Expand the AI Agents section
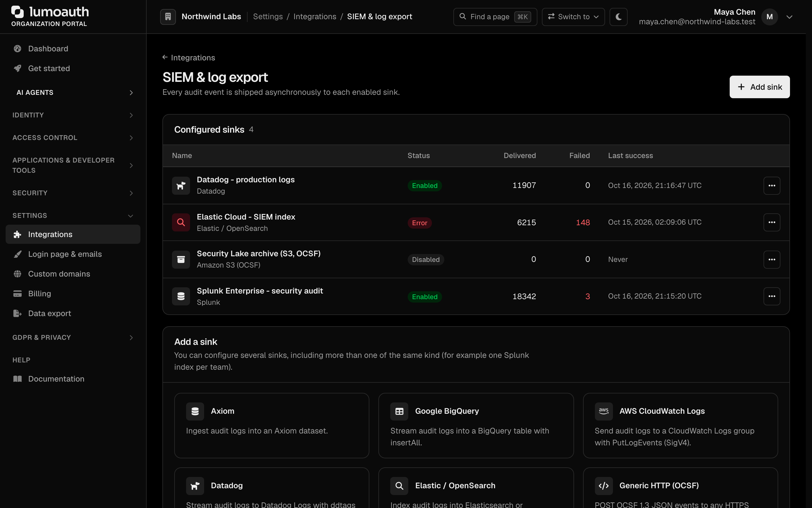 click(73, 92)
